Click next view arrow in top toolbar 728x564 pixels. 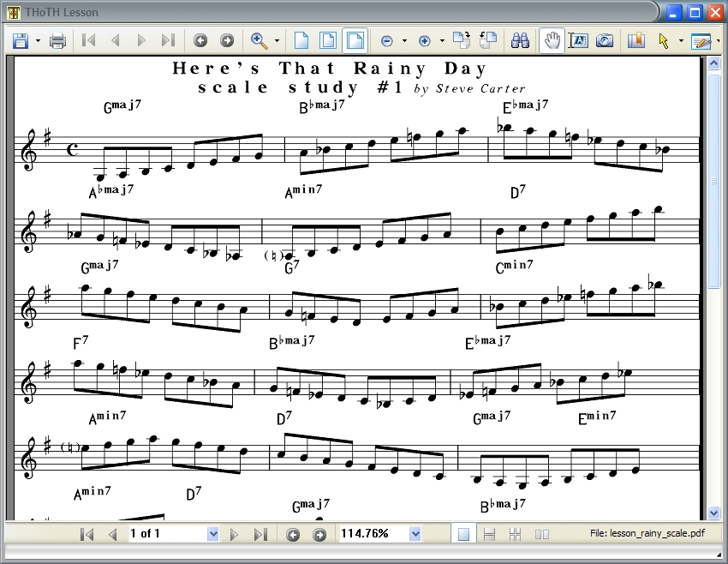(x=227, y=41)
